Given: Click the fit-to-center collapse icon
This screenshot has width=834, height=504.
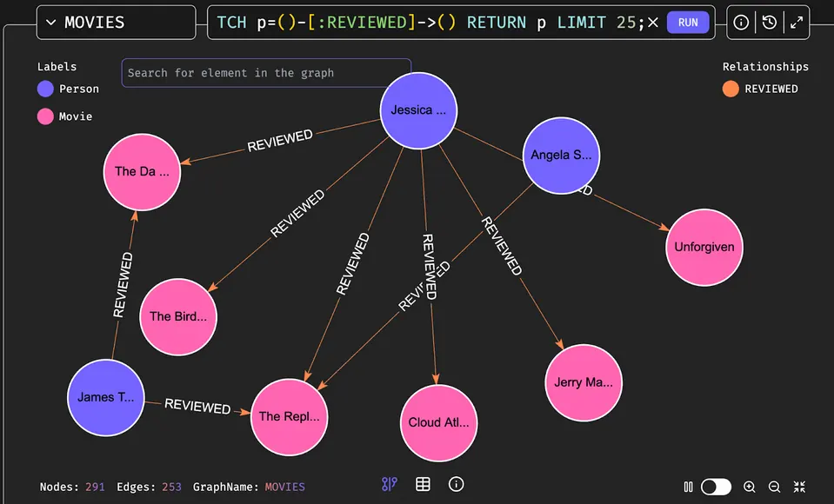Looking at the screenshot, I should [799, 487].
